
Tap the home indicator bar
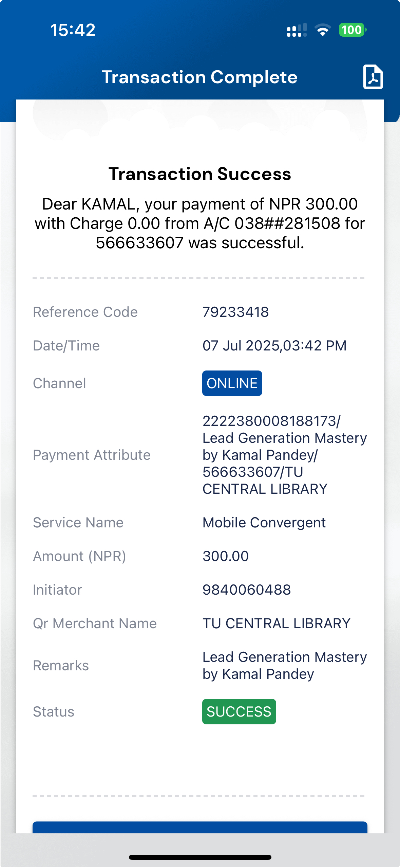click(200, 857)
